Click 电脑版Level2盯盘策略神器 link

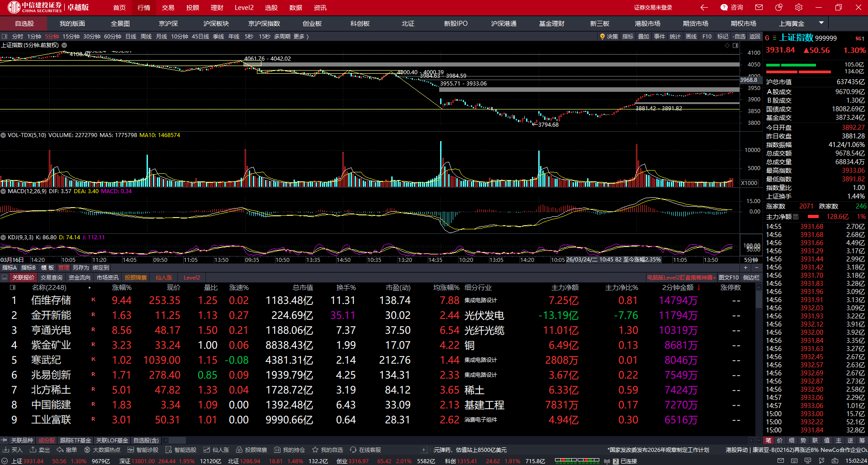[681, 278]
